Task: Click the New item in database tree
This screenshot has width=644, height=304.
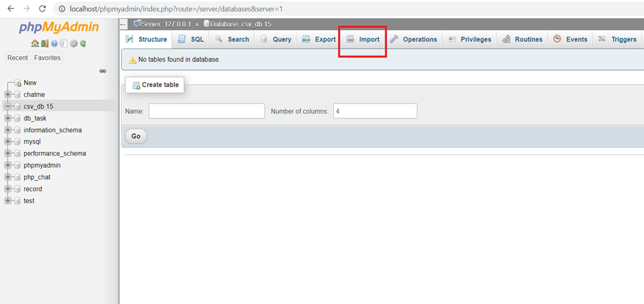Action: click(x=30, y=83)
